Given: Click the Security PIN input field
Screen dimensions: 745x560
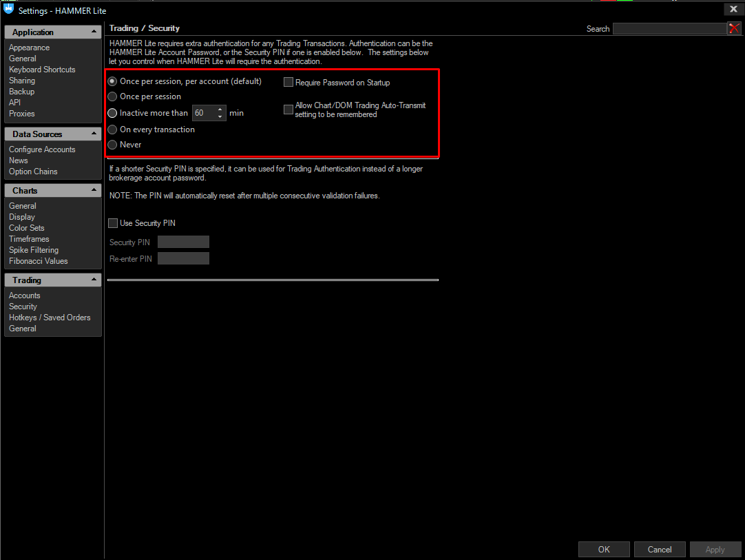Looking at the screenshot, I should coord(183,242).
